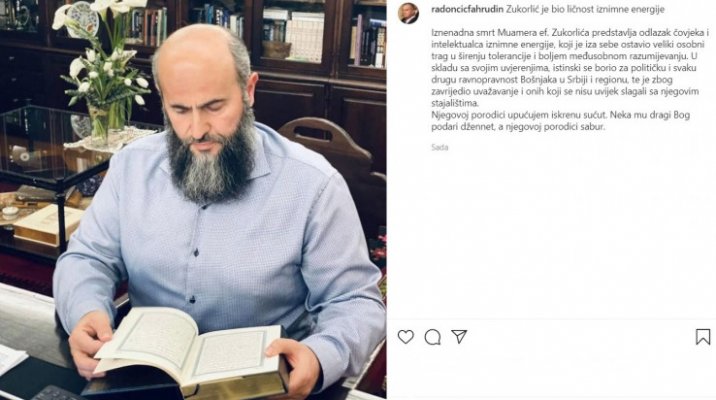This screenshot has height=400, width=716.
Task: Share the post using the paper plane icon
Action: (459, 337)
